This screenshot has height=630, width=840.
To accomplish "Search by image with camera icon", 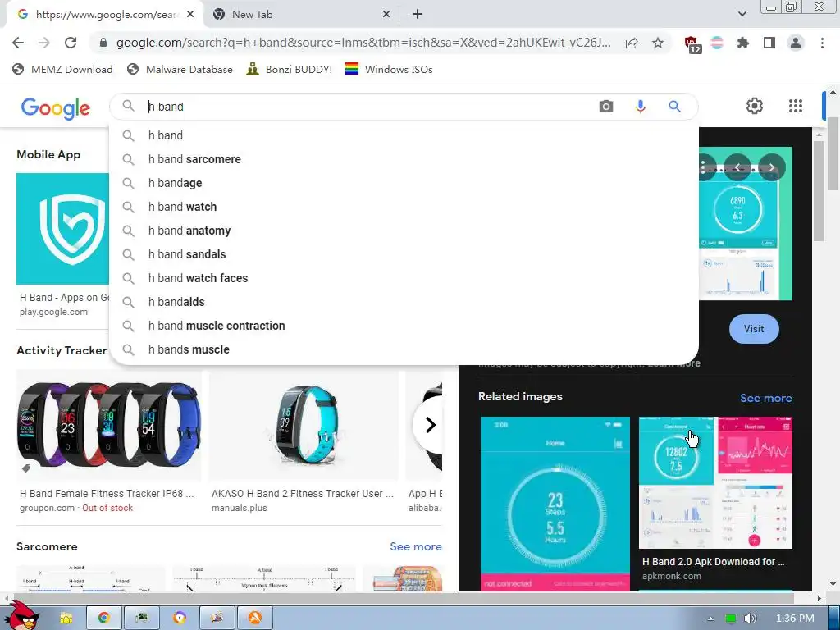I will pyautogui.click(x=606, y=106).
